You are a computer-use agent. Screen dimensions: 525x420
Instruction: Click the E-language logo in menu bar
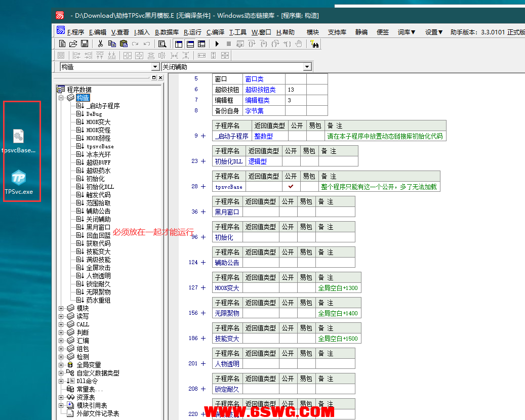click(61, 30)
